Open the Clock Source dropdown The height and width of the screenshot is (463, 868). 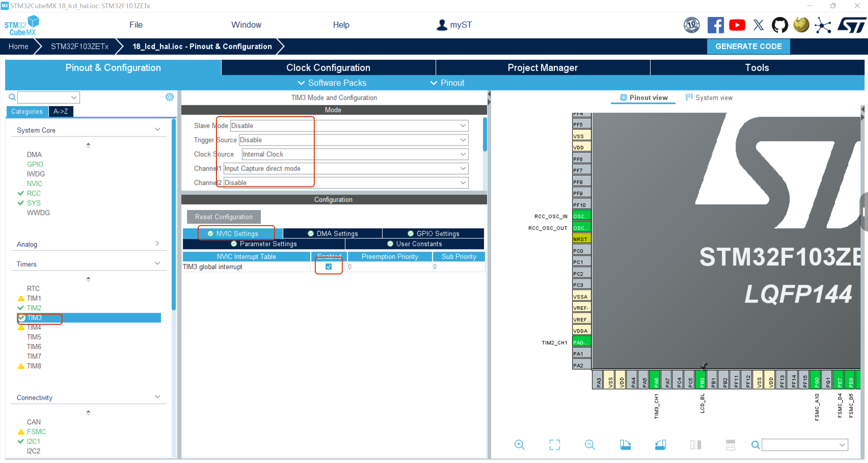(463, 154)
